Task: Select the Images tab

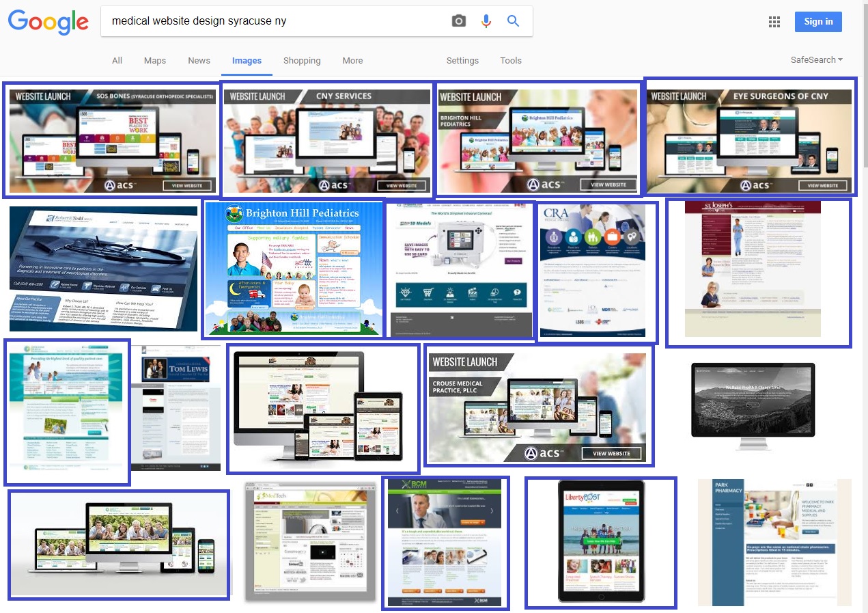Action: (247, 61)
